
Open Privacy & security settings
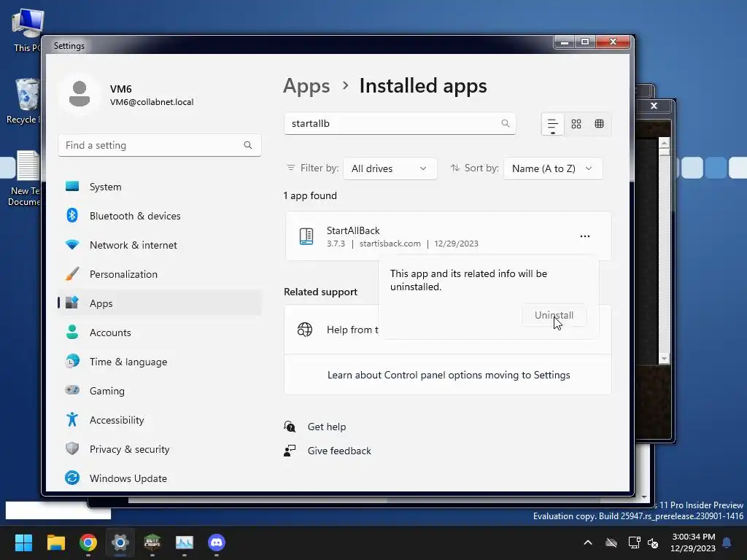(x=159, y=449)
